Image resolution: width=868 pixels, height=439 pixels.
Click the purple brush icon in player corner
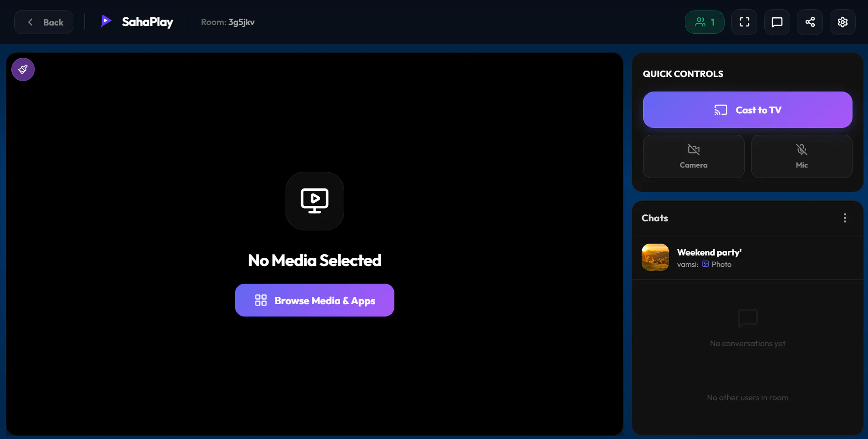tap(23, 69)
